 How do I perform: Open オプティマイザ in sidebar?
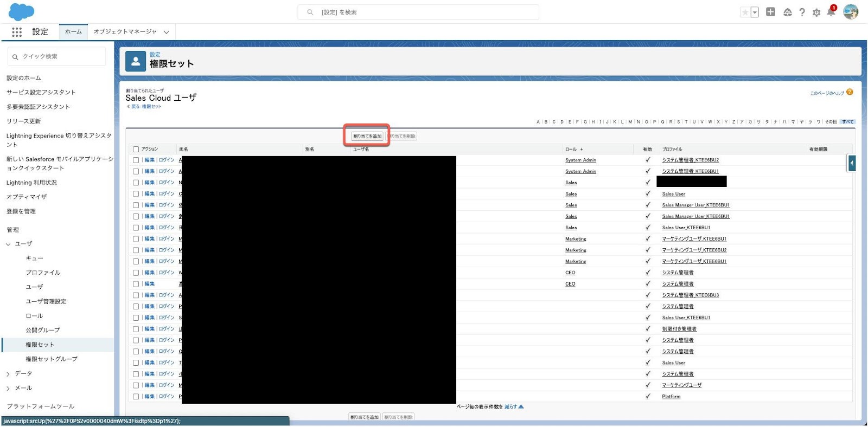click(27, 197)
